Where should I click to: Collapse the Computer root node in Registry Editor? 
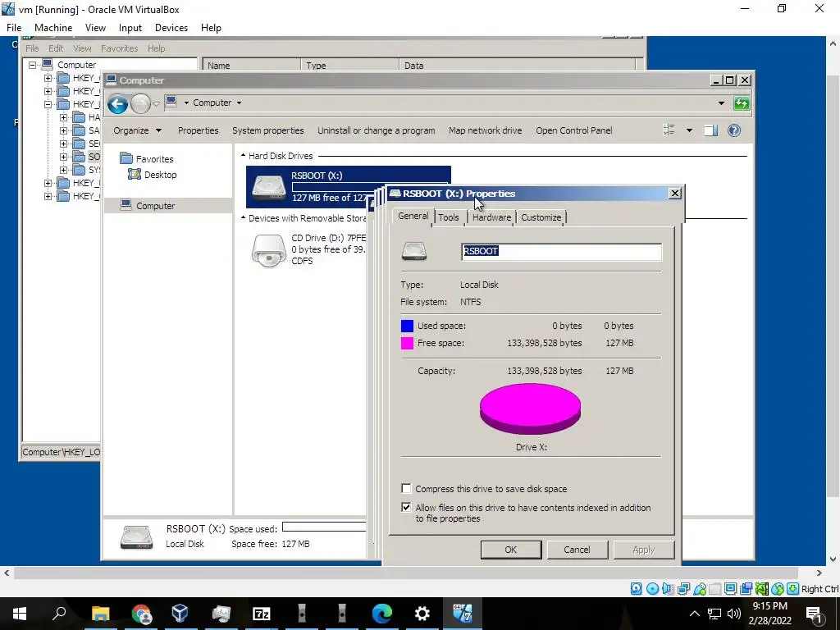[x=33, y=65]
